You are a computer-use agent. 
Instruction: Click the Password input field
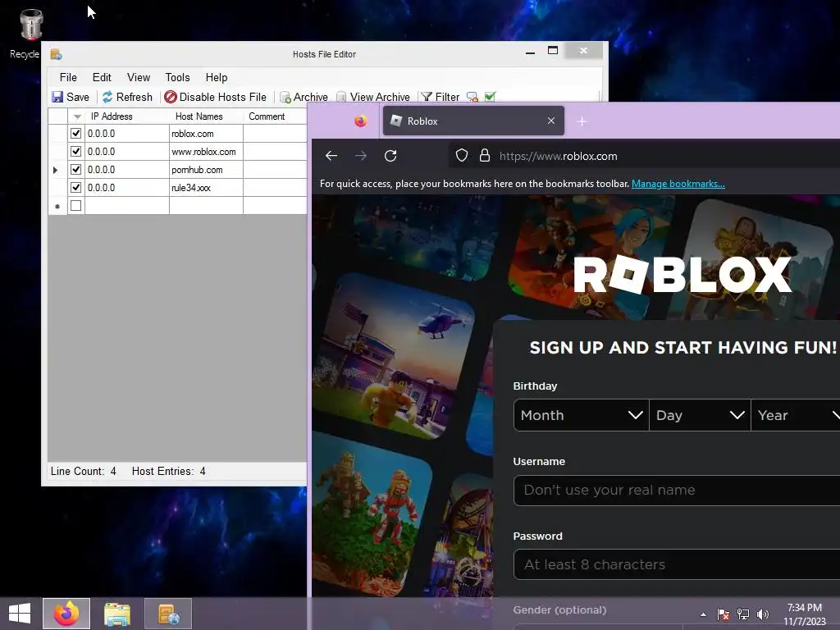point(677,564)
